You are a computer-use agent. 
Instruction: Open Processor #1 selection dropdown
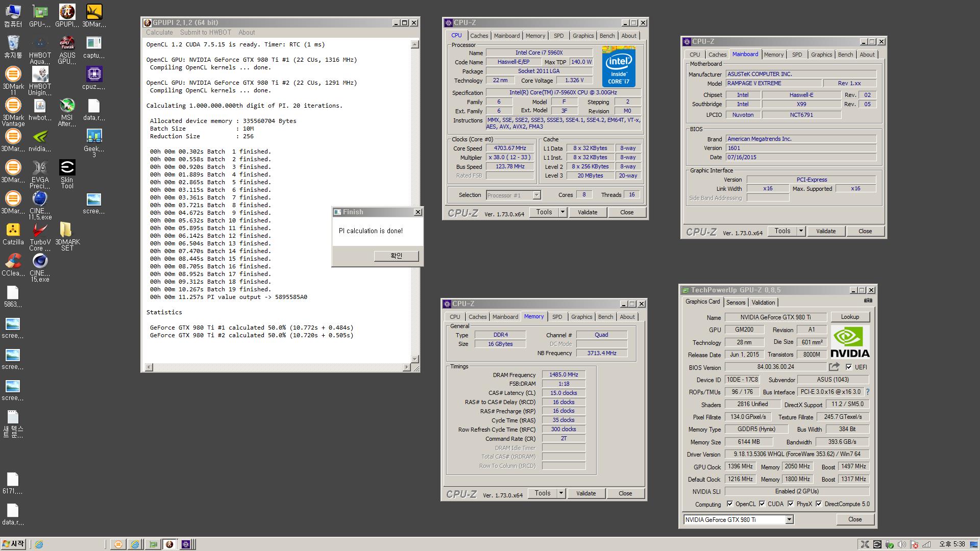click(536, 195)
